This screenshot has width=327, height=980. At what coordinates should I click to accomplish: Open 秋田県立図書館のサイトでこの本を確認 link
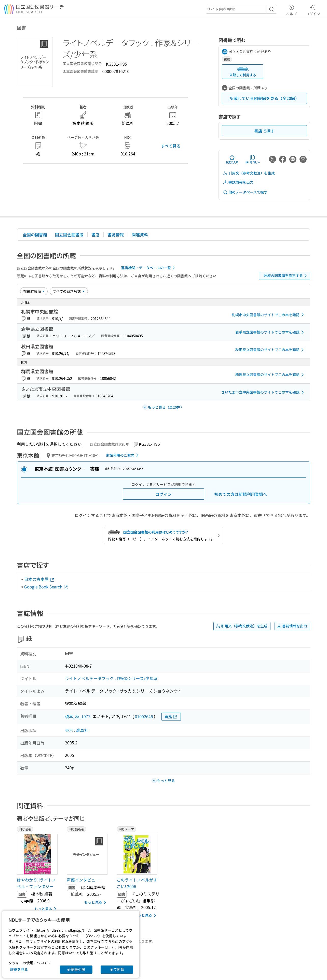click(269, 350)
